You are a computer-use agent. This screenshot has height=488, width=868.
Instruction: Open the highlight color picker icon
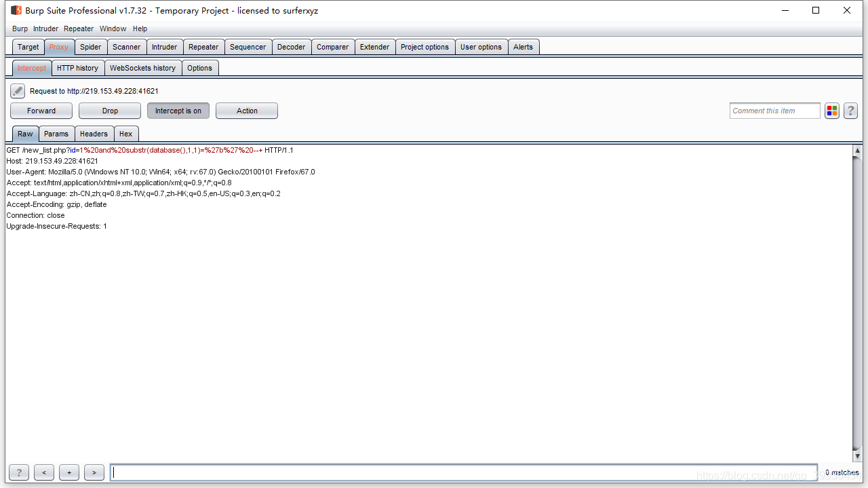coord(832,111)
